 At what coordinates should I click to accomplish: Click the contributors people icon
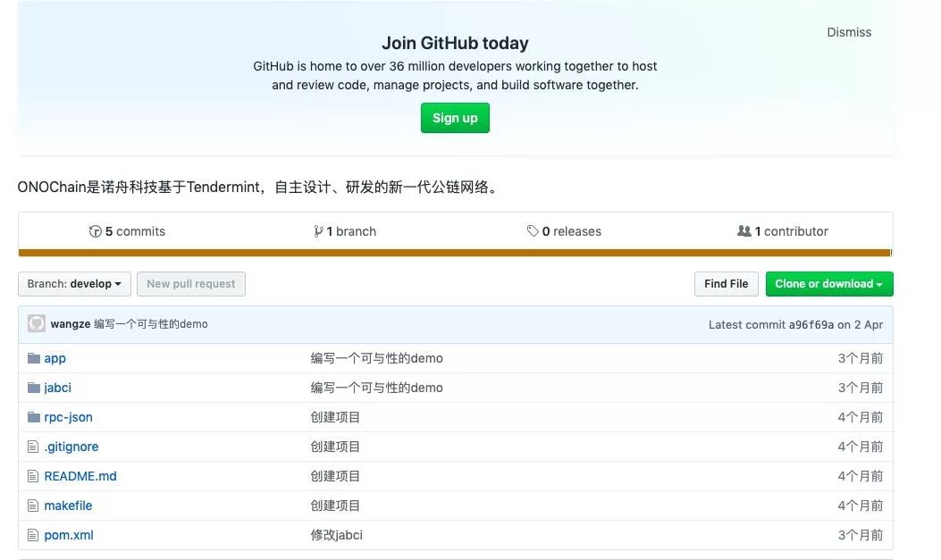tap(744, 230)
